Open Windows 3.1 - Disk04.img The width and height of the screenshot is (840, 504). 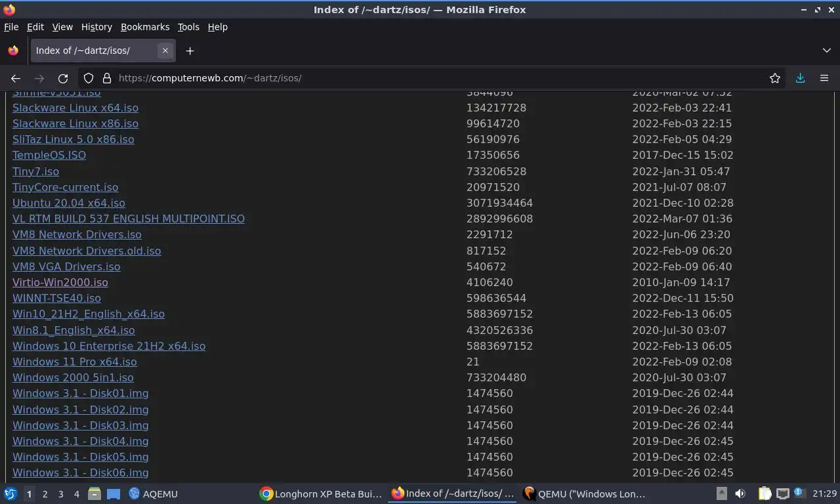pos(81,441)
